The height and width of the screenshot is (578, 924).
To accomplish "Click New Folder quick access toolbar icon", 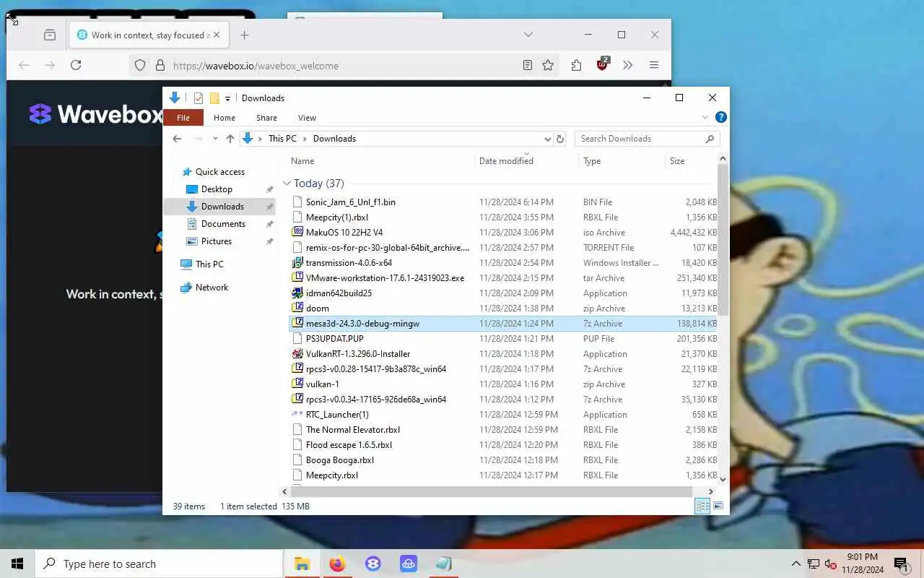I will [x=214, y=98].
